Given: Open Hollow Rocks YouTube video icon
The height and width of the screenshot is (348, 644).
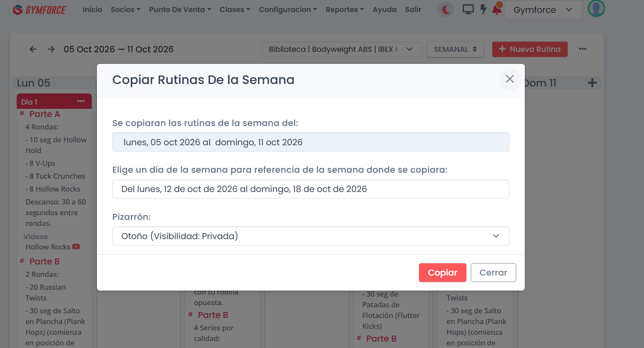Looking at the screenshot, I should point(76,247).
